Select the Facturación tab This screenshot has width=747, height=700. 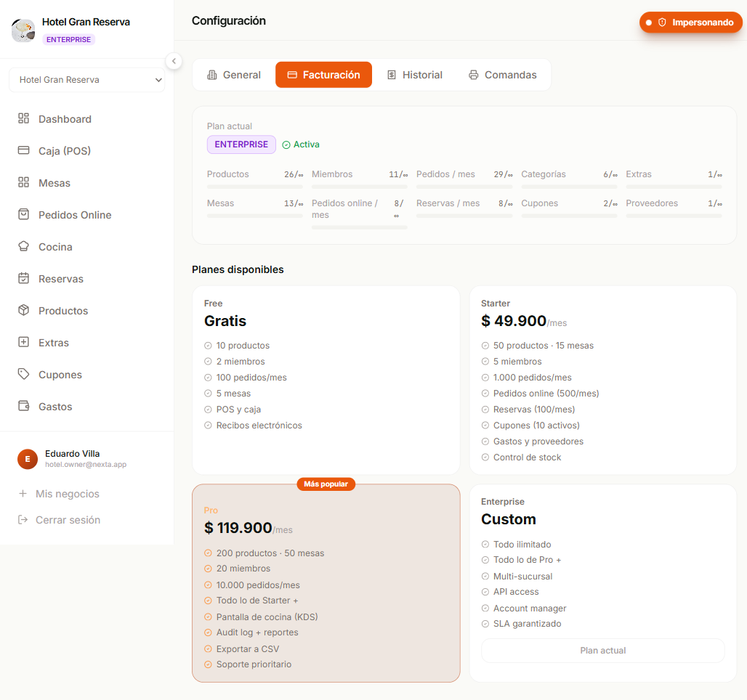(323, 75)
